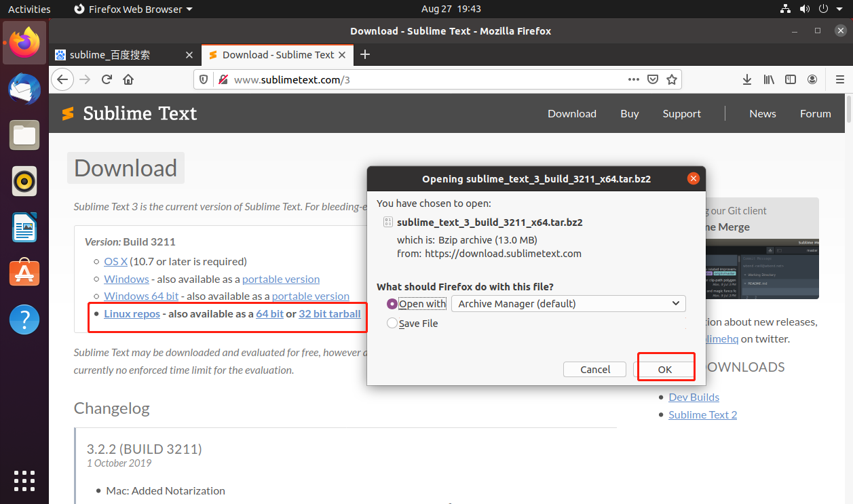Open the Support nav menu item
853x504 pixels.
(682, 113)
